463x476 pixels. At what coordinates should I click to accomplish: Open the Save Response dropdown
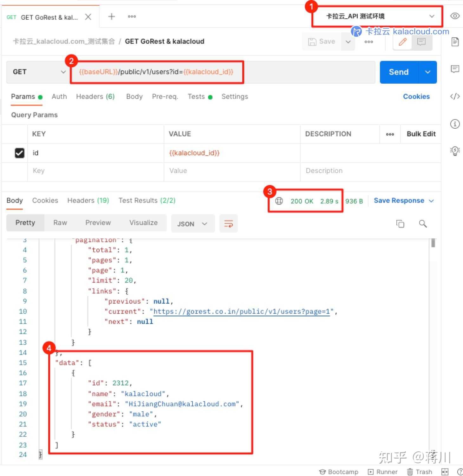pos(431,201)
